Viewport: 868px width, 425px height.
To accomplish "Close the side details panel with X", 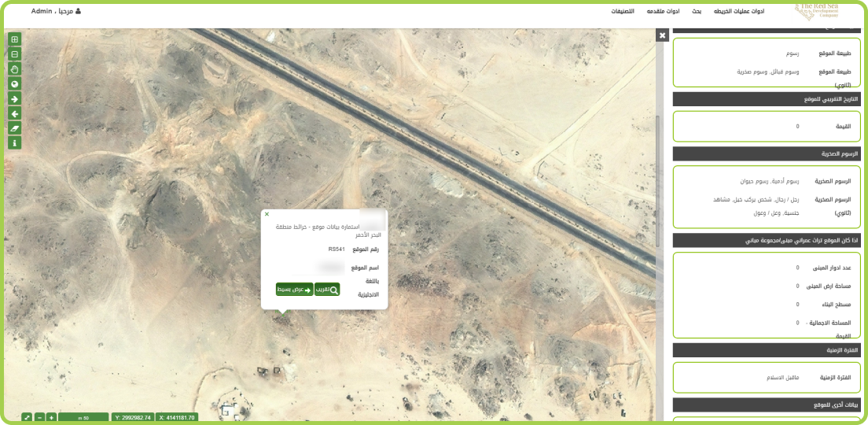I will coord(662,35).
